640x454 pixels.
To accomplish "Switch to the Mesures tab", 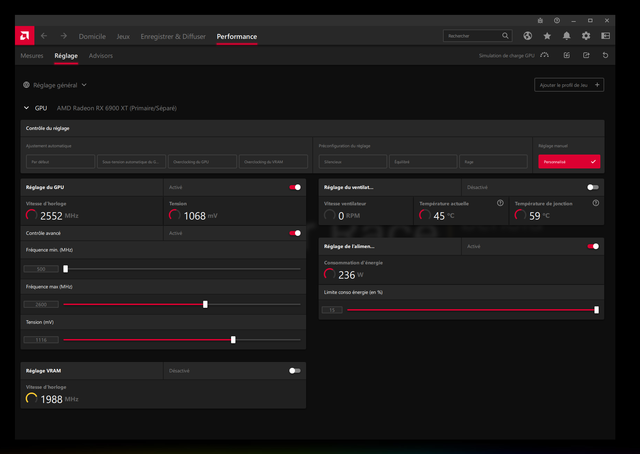I will coord(32,56).
